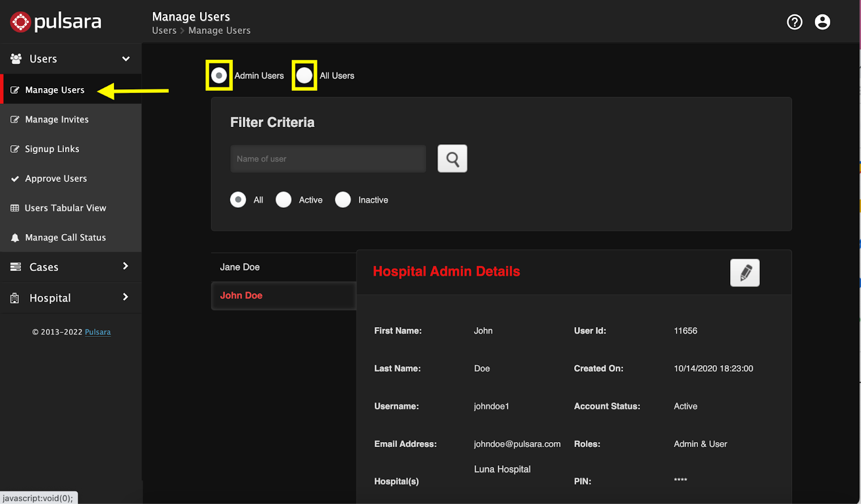
Task: Select the Admin Users radio button
Action: [219, 75]
